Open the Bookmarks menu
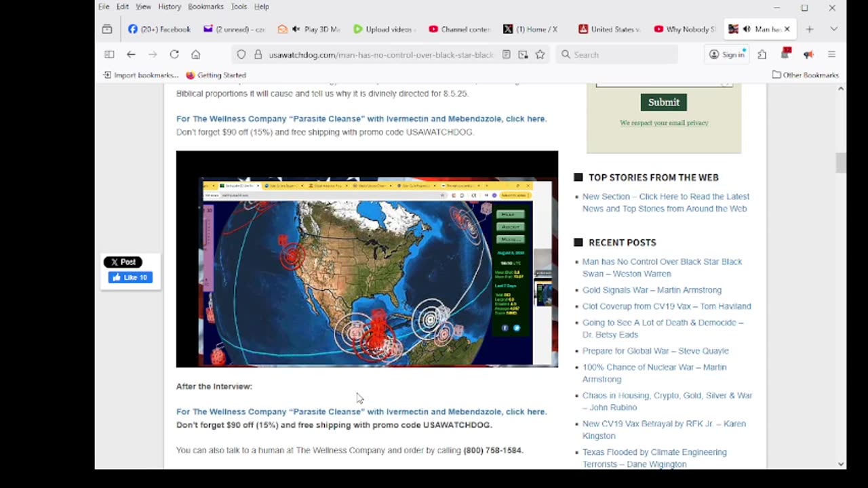The image size is (868, 488). click(x=205, y=7)
